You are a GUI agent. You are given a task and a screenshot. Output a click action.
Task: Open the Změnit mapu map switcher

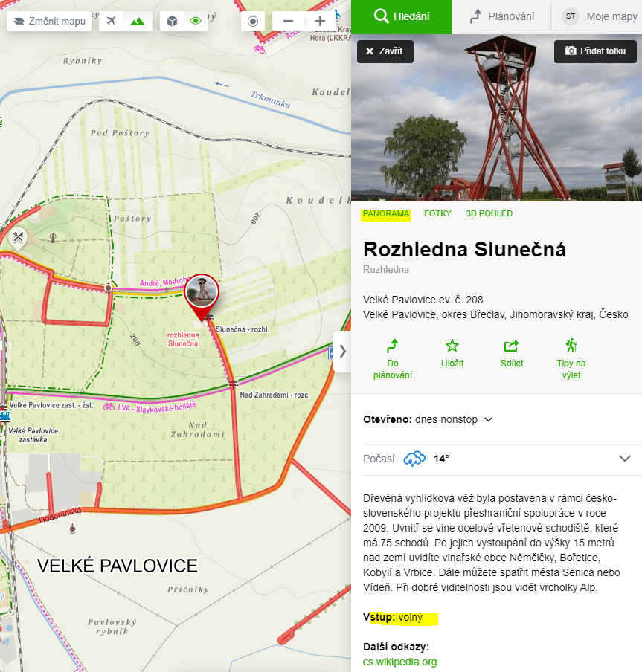pos(50,21)
